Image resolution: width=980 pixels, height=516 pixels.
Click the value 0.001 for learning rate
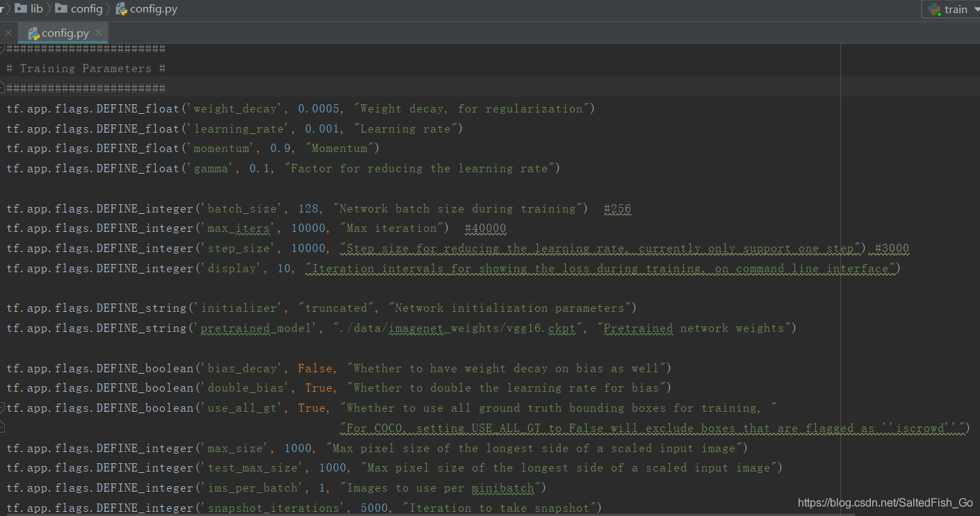pyautogui.click(x=322, y=128)
